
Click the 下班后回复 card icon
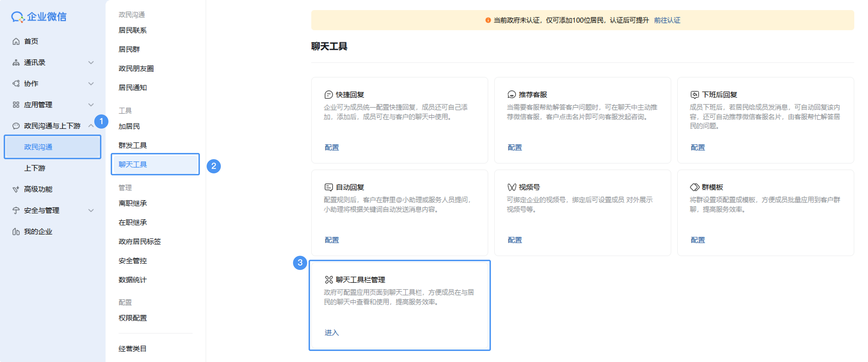point(694,95)
